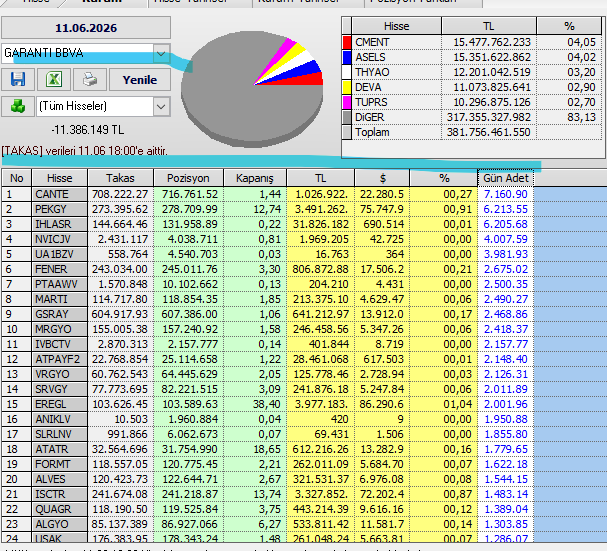Click the 3D pie chart
The image size is (607, 551).
(x=252, y=89)
